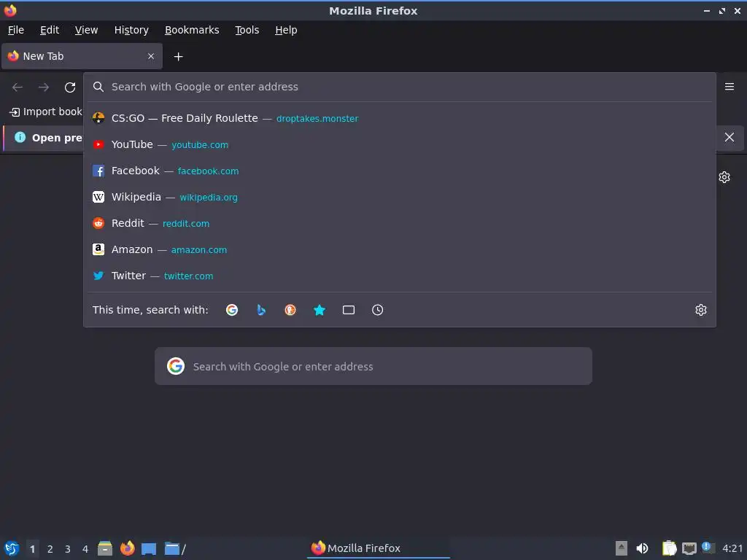Click the update notifier tray icon
This screenshot has height=560, width=747.
click(x=708, y=548)
